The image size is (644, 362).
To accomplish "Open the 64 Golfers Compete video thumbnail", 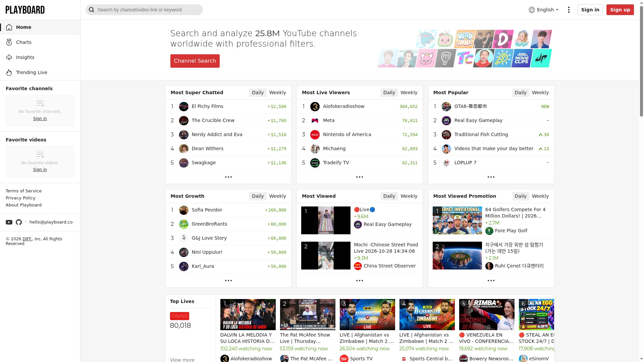I will click(457, 220).
